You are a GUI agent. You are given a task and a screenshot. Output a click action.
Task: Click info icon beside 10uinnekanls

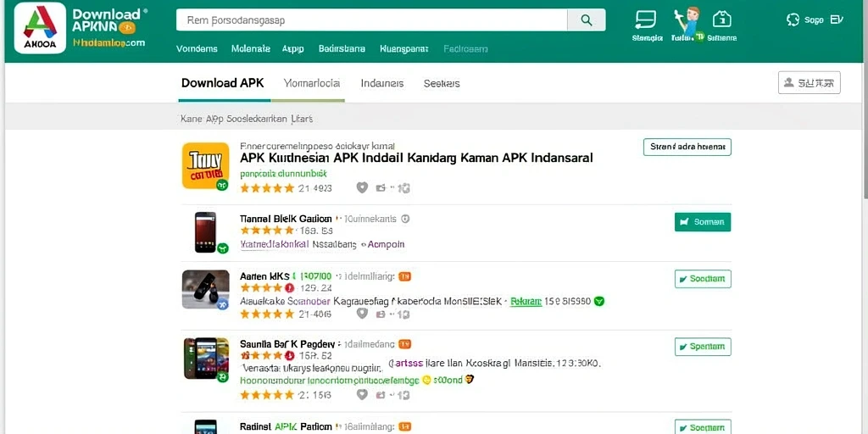(x=405, y=219)
